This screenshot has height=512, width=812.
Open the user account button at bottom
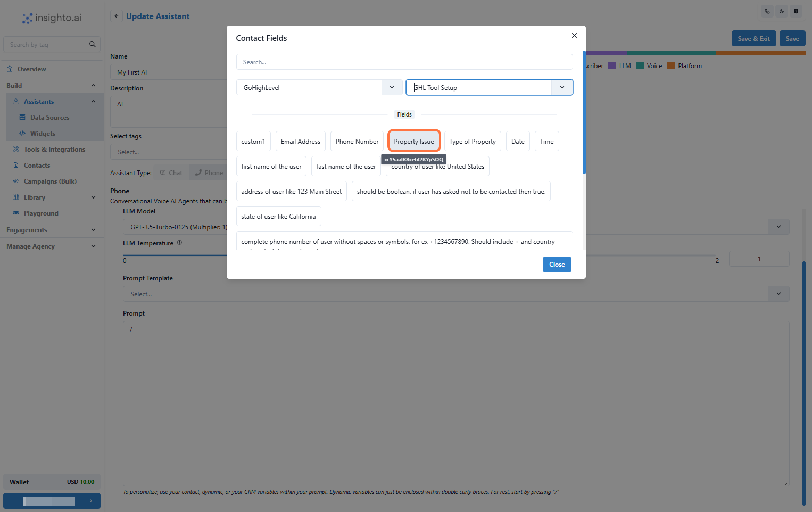click(x=52, y=501)
